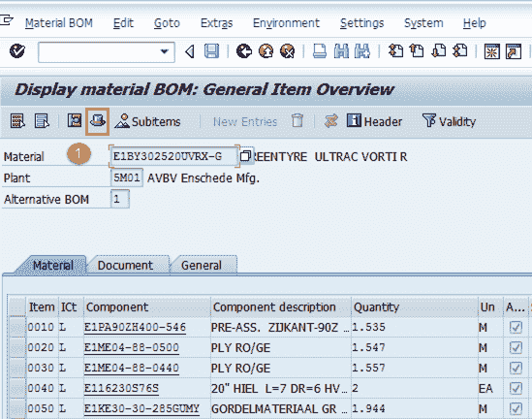
Task: Open the Edit menu
Action: click(123, 23)
